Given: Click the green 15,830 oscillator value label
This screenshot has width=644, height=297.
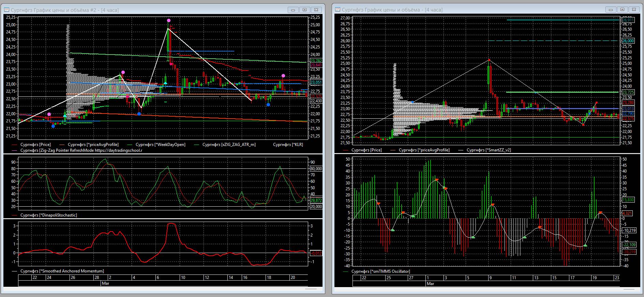Looking at the screenshot, I should 628,200.
